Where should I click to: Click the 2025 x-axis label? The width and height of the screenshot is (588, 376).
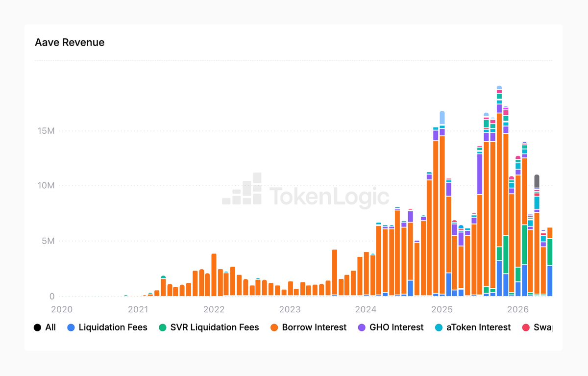[442, 309]
